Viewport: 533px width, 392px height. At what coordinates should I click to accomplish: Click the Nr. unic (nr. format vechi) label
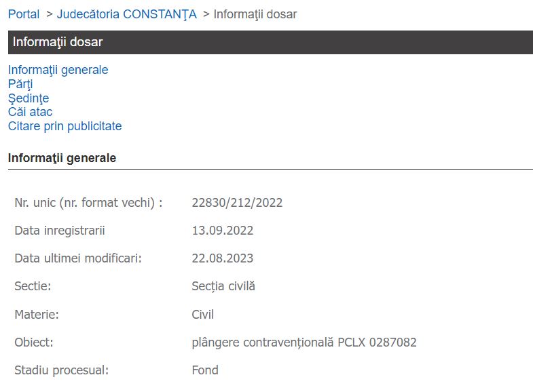(88, 203)
